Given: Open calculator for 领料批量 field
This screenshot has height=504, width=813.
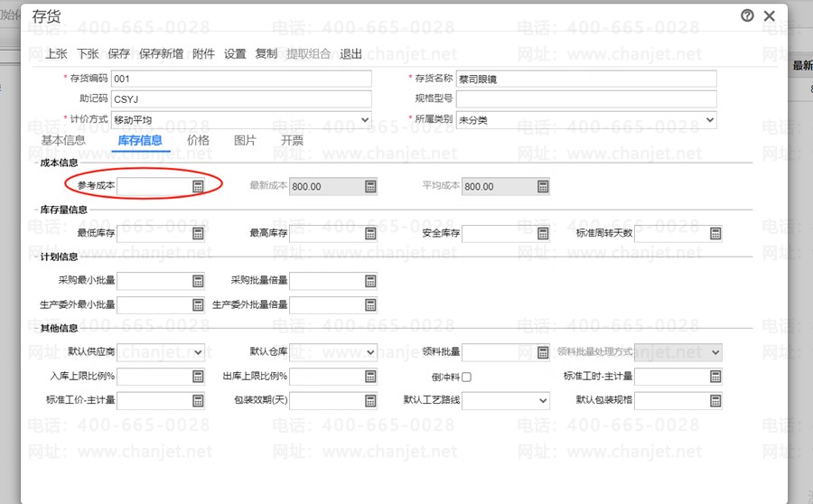Looking at the screenshot, I should point(543,352).
